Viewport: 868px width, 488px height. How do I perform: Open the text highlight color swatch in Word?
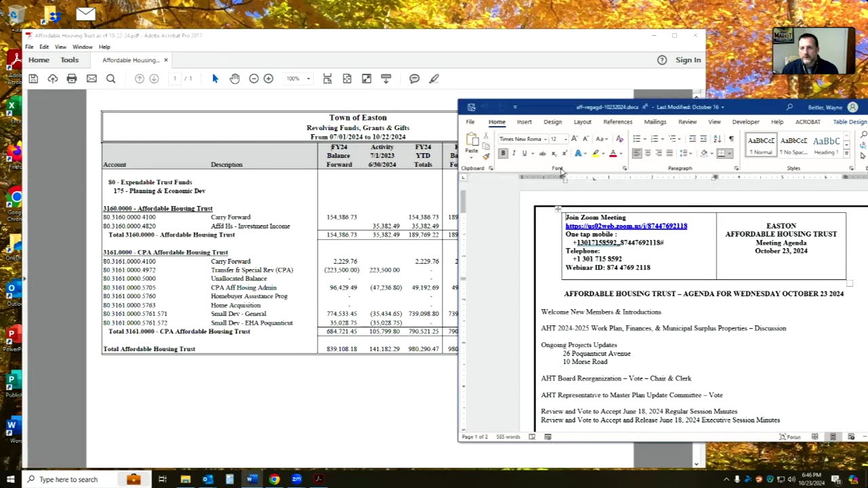point(595,153)
